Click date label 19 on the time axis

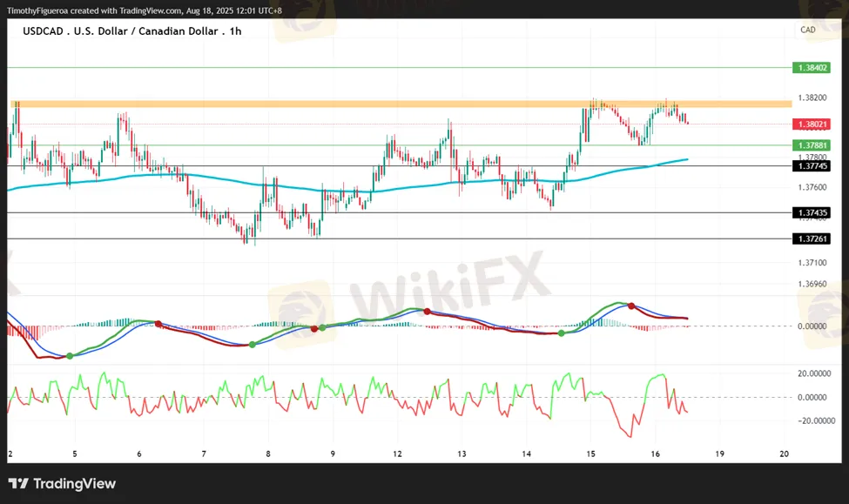[719, 454]
